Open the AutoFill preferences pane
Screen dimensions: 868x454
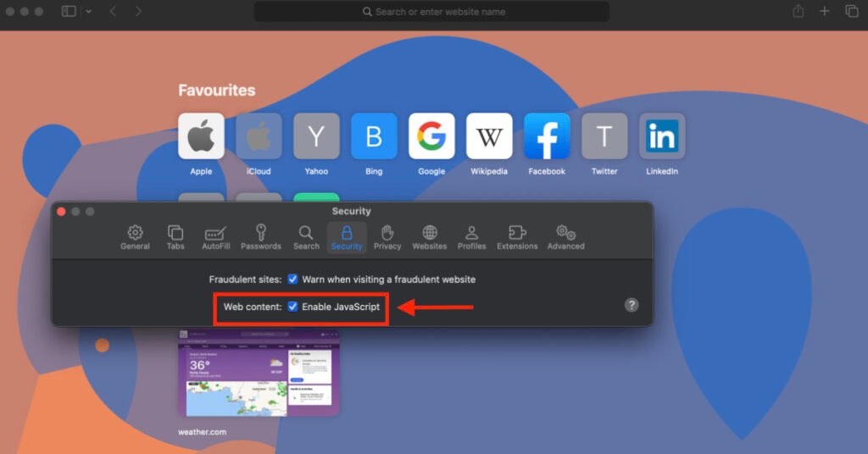(x=216, y=237)
